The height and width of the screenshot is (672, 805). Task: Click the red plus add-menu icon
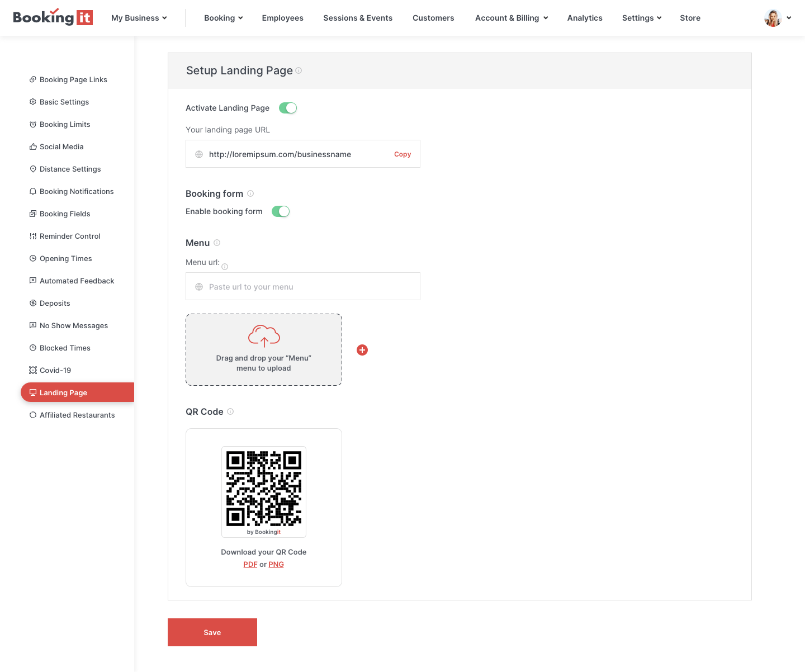[362, 350]
